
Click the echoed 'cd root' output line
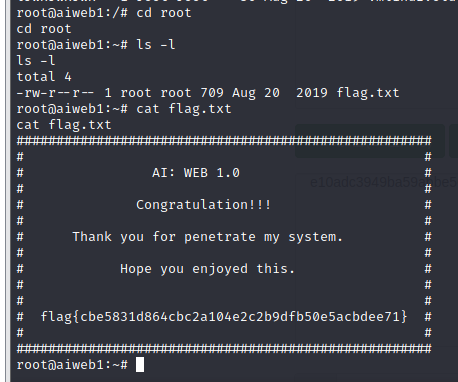44,29
